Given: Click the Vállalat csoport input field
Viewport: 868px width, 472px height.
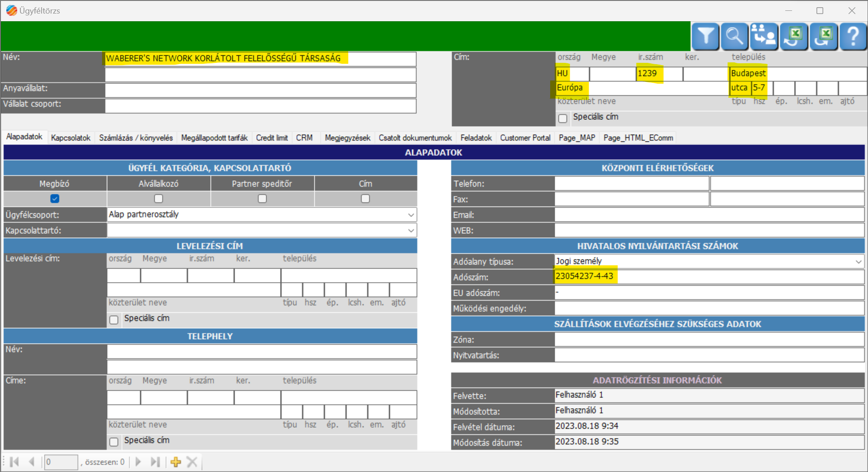Looking at the screenshot, I should 260,106.
